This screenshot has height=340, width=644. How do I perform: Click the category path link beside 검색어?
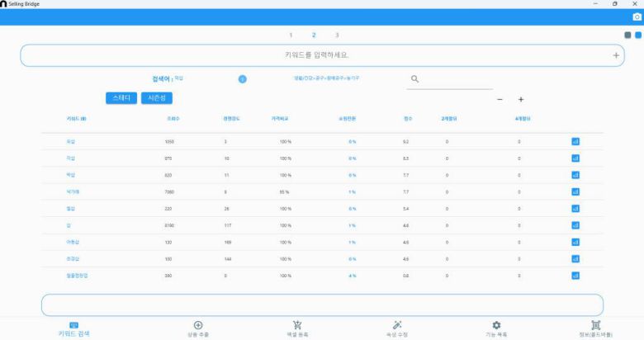[x=326, y=78]
